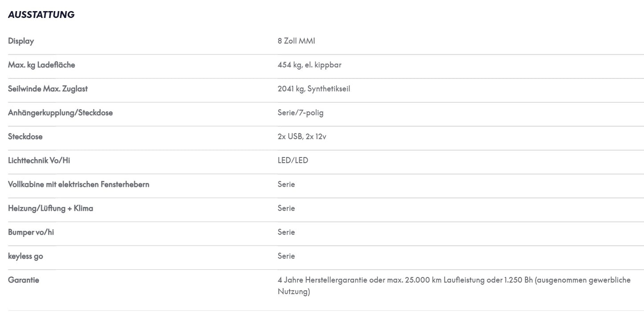Select Heizung/Lüftung + Klima label

coord(50,208)
